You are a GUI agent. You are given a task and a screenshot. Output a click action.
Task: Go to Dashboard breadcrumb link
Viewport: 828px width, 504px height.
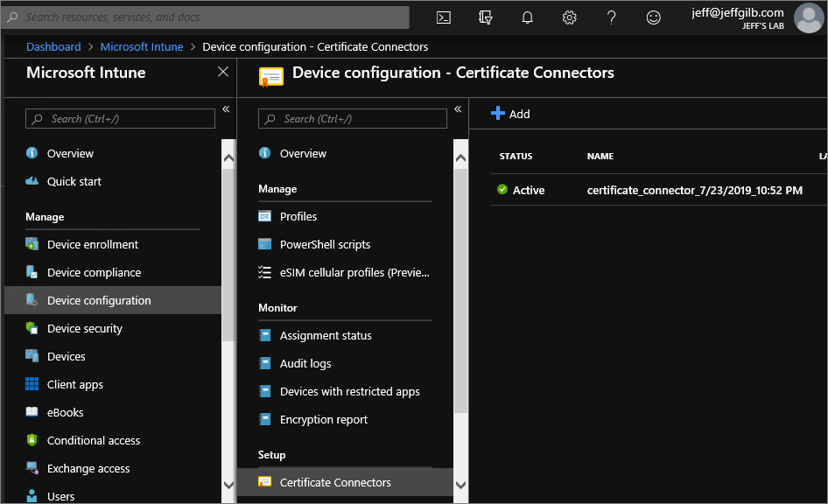coord(53,46)
